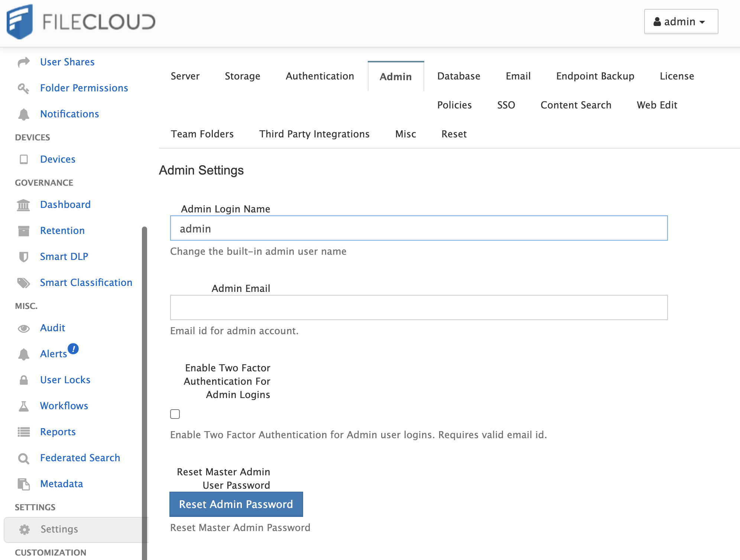740x560 pixels.
Task: Open the Devices link
Action: pos(58,159)
